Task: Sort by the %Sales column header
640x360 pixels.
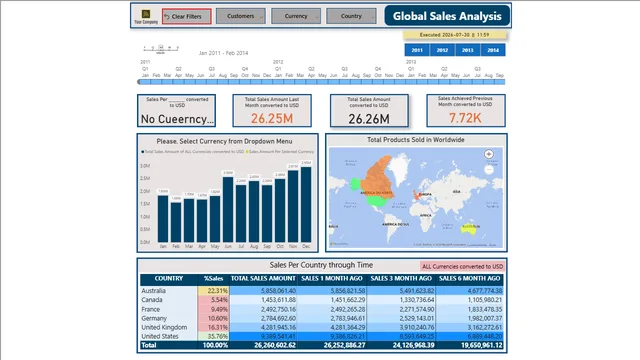Action: (x=213, y=279)
